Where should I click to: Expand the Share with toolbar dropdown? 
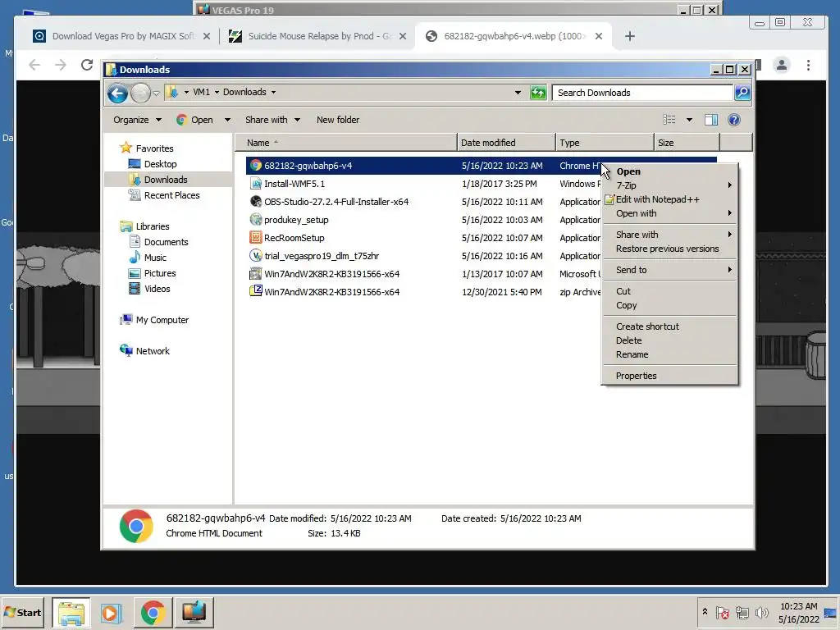pos(272,120)
